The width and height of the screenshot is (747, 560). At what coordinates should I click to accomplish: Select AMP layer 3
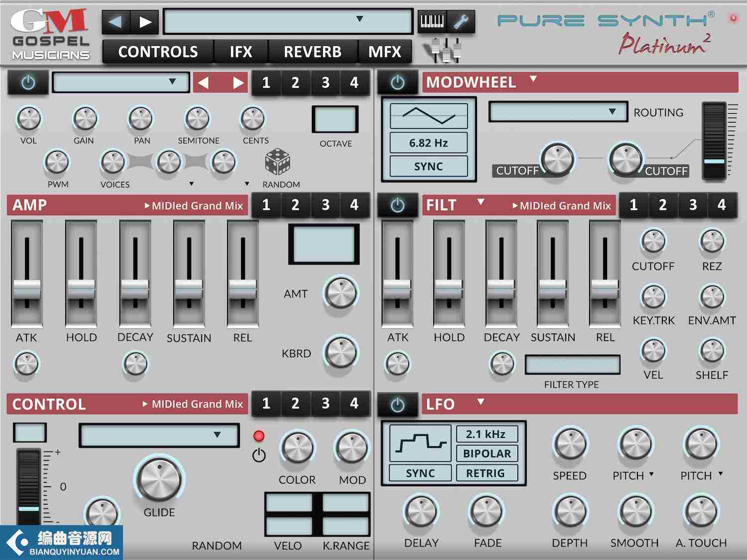[325, 205]
